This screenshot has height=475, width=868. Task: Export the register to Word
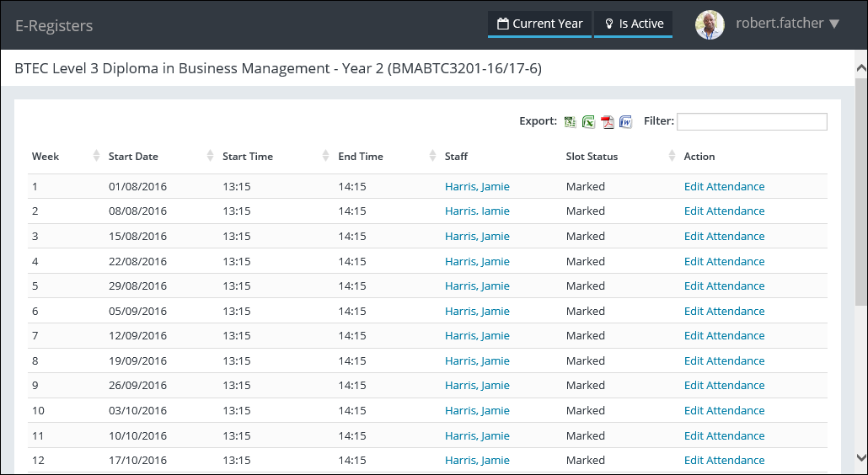coord(625,122)
